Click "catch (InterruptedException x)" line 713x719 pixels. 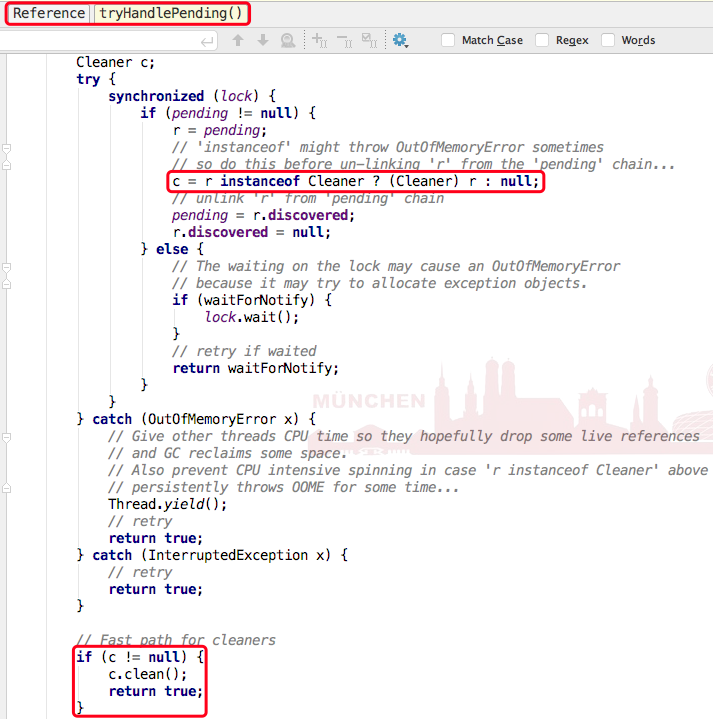(212, 555)
